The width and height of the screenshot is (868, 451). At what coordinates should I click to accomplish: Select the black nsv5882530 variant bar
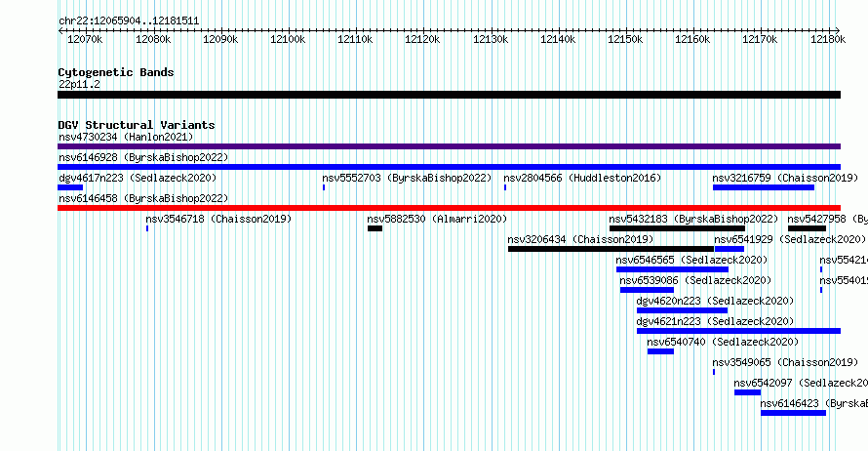click(375, 228)
